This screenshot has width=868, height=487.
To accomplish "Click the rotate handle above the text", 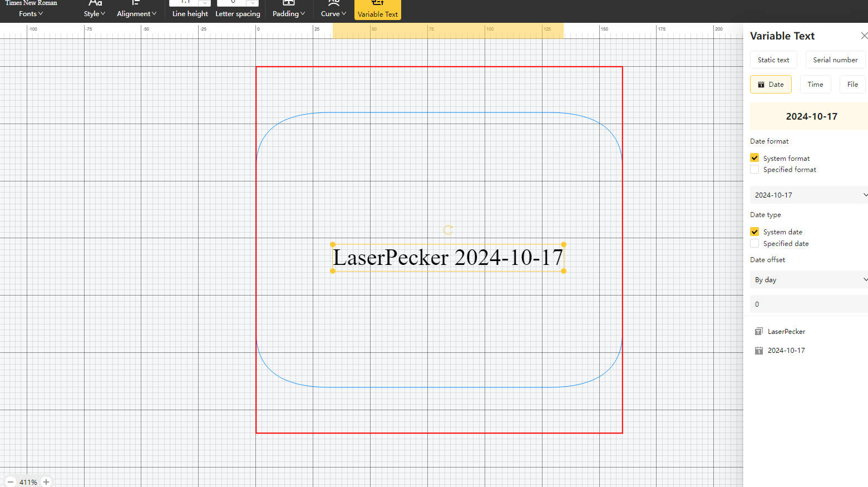I will (448, 230).
